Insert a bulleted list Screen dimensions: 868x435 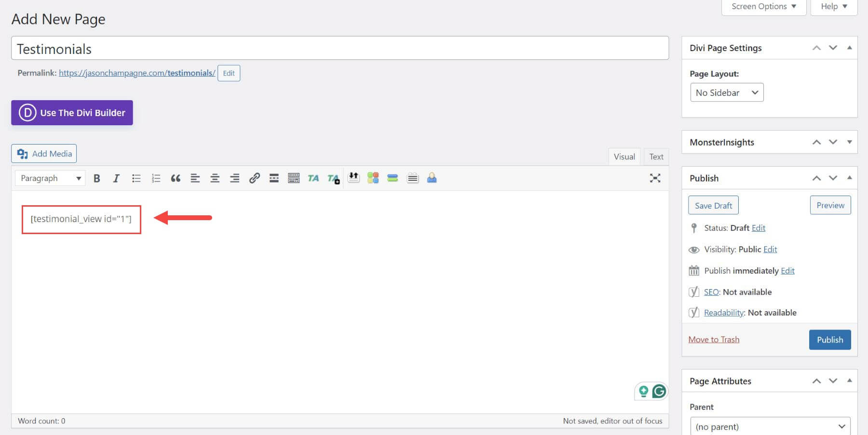click(x=136, y=178)
